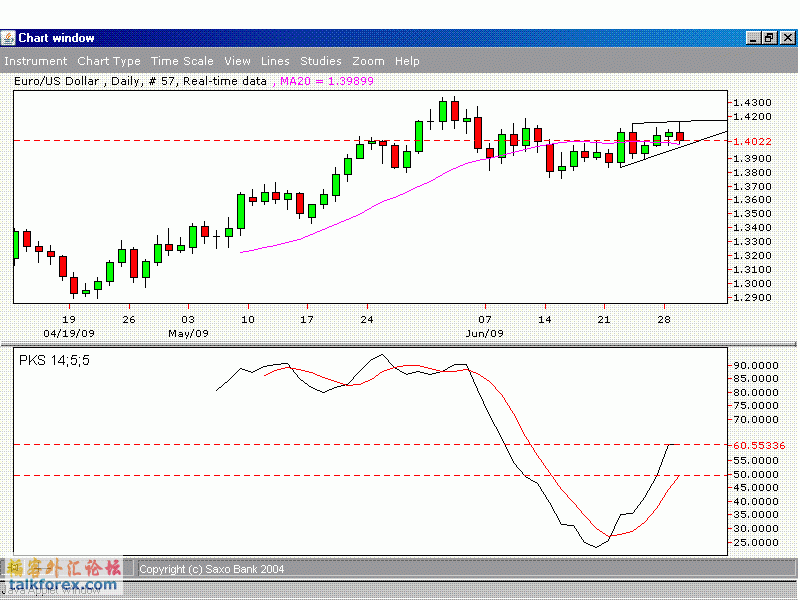Click the date axis label 07
Viewport: 800px width, 600px height.
coord(485,319)
